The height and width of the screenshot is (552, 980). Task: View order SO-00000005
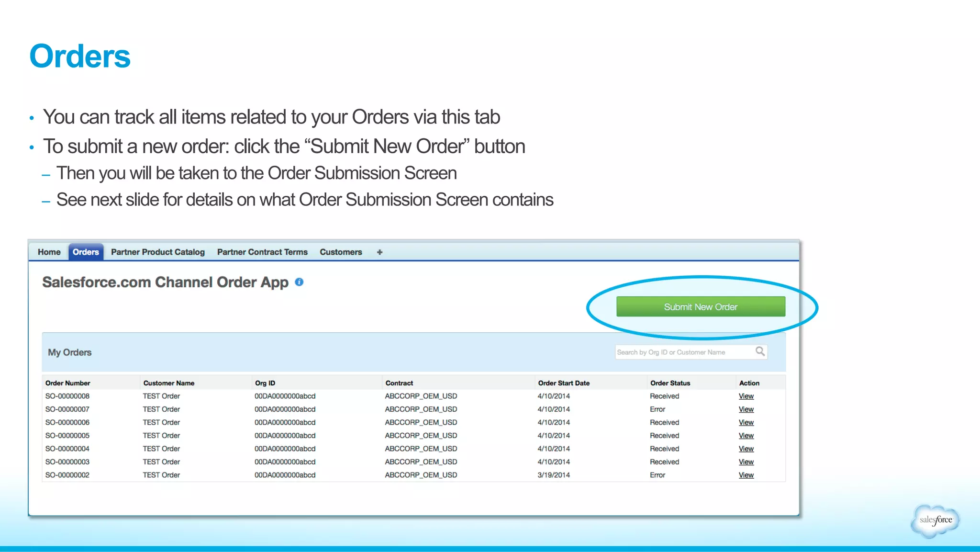pos(746,436)
